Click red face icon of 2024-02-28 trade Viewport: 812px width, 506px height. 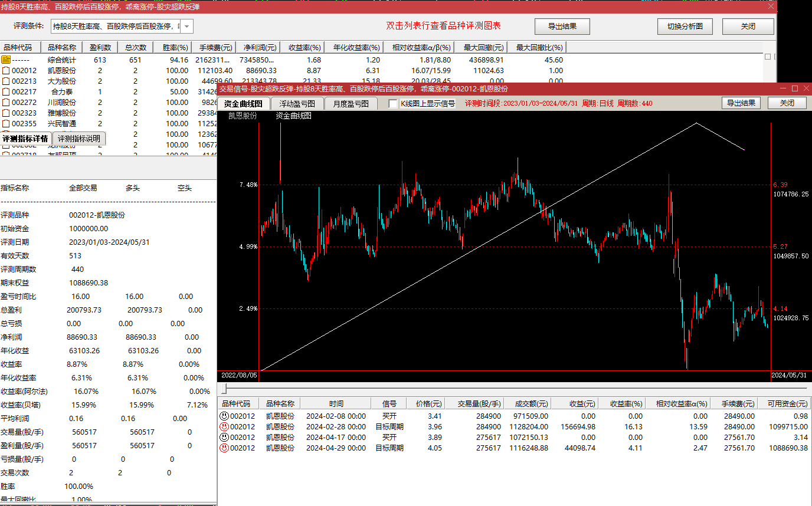coord(224,426)
